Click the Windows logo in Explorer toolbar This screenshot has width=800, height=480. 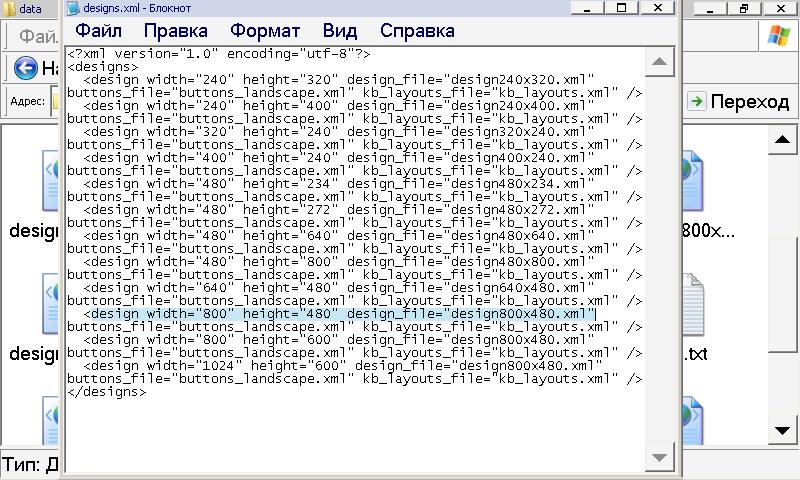click(x=778, y=37)
